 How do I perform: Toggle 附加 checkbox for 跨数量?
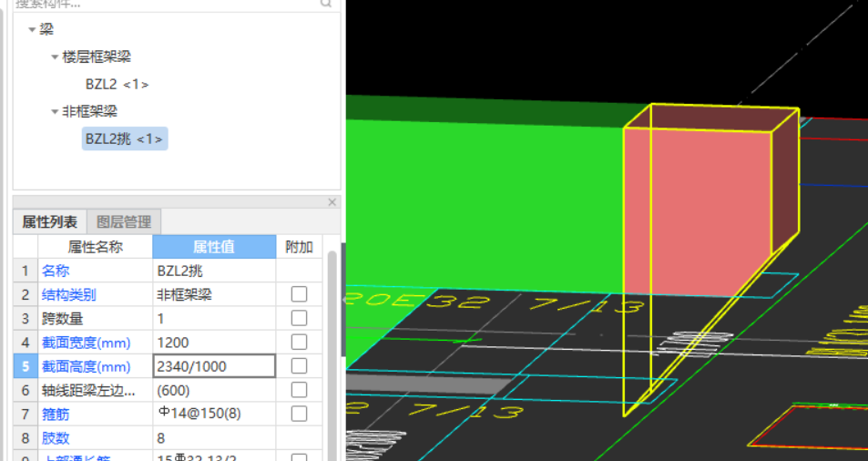[299, 318]
